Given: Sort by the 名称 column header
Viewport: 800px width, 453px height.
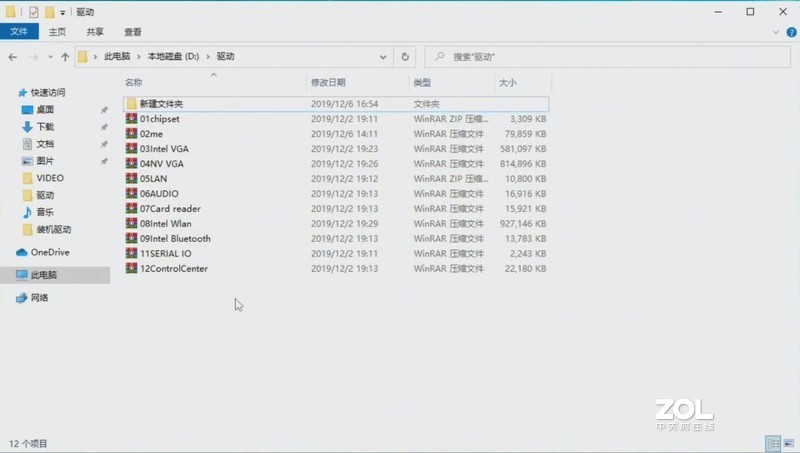Looking at the screenshot, I should click(x=134, y=82).
